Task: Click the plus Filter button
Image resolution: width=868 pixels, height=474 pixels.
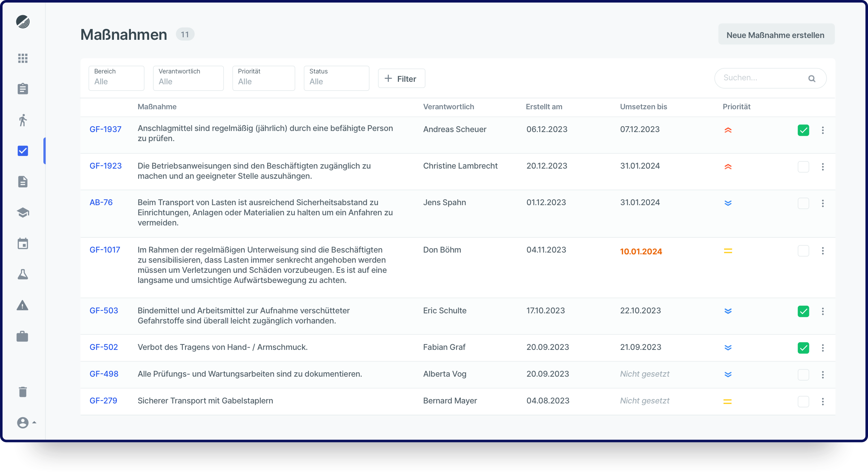Action: (401, 79)
